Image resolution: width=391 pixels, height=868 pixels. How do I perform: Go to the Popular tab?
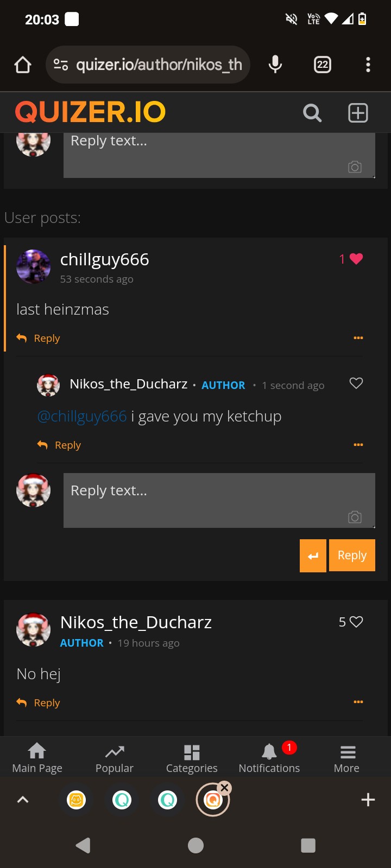115,758
